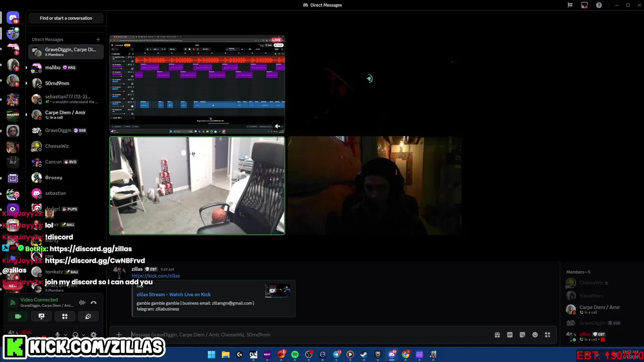This screenshot has height=362, width=644.
Task: Open Epic Games Launcher from taskbar
Action: coord(378,354)
